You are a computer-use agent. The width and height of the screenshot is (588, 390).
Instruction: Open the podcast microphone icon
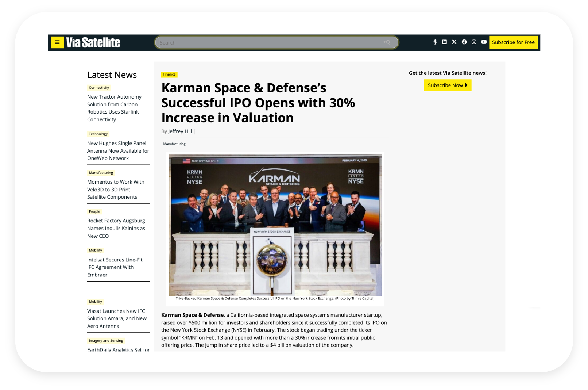click(435, 42)
